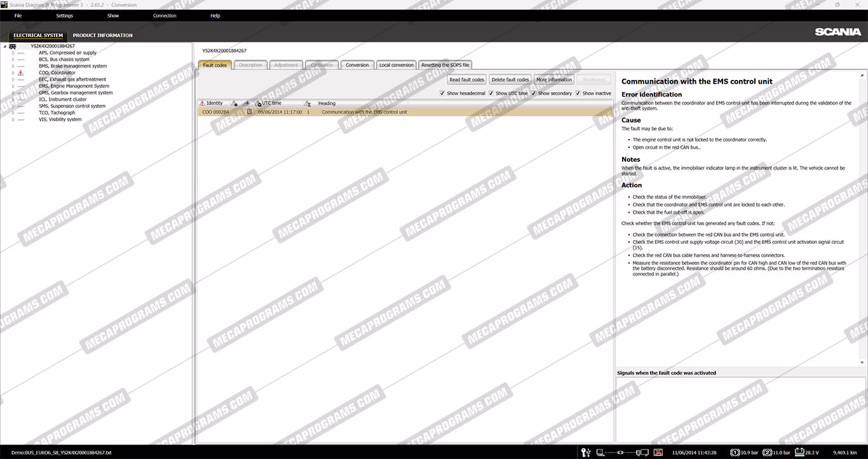The image size is (868, 459).
Task: Click the Heading column header
Action: (327, 103)
